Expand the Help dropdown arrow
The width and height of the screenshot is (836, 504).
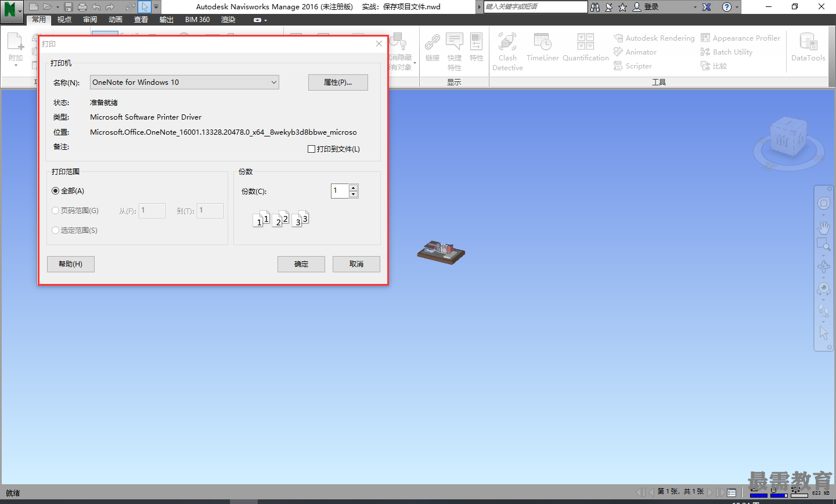tap(737, 7)
